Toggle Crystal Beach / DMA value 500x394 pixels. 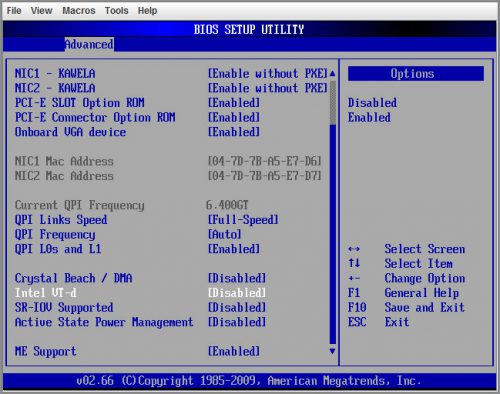pos(237,278)
